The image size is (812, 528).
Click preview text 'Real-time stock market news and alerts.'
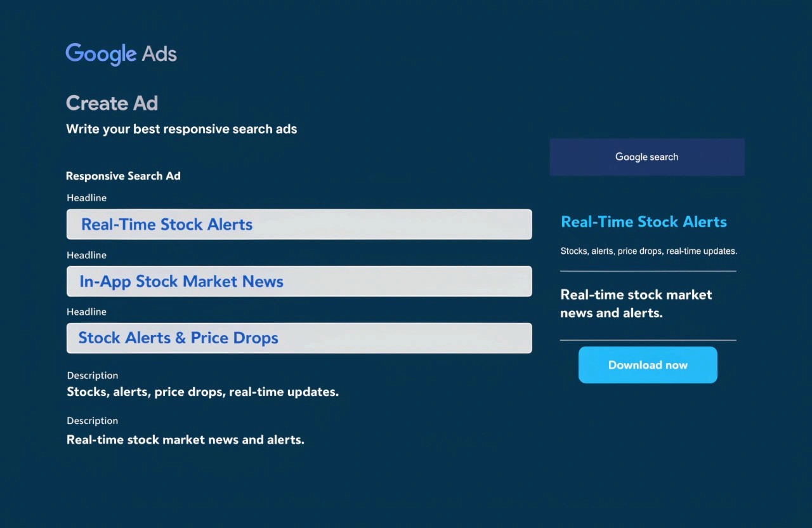tap(636, 304)
